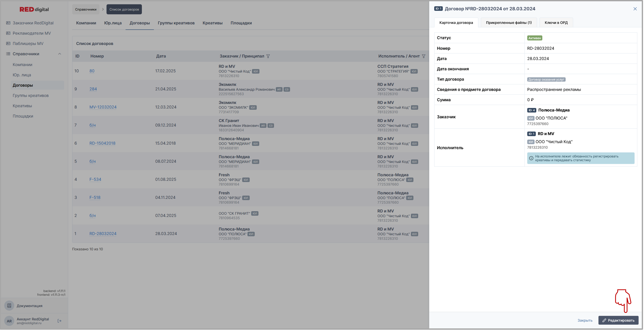Click the Заказчики RedDigital sidebar icon

click(8, 23)
